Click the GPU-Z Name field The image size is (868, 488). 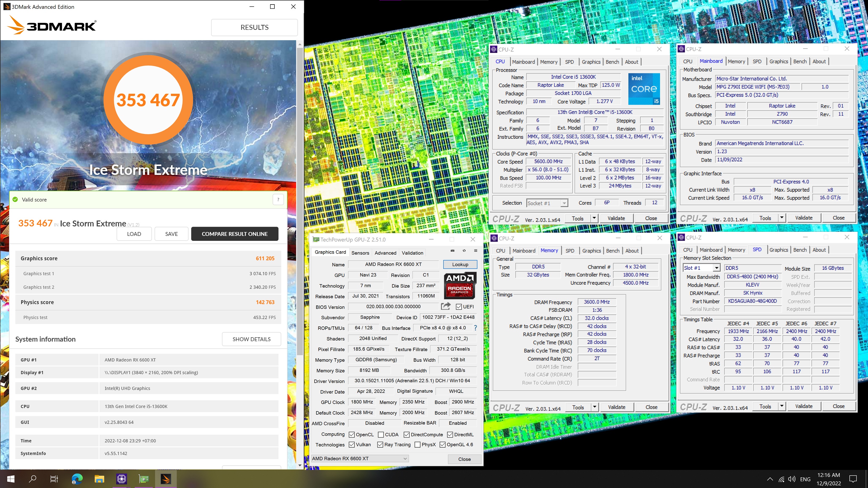coord(393,264)
